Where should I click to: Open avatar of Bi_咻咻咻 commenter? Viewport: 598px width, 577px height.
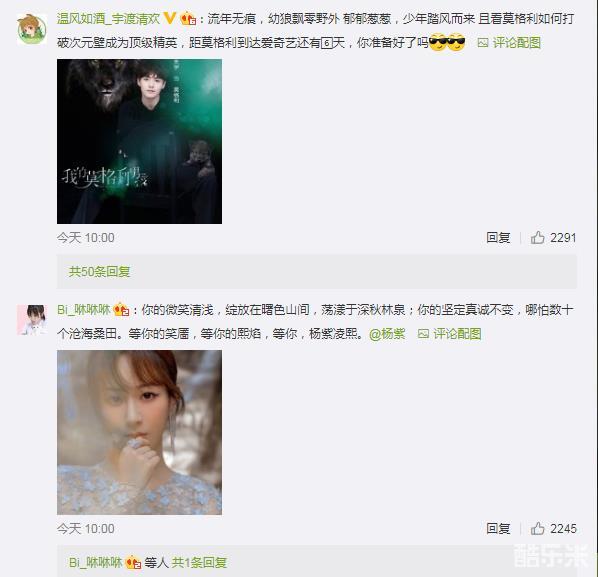click(x=32, y=320)
